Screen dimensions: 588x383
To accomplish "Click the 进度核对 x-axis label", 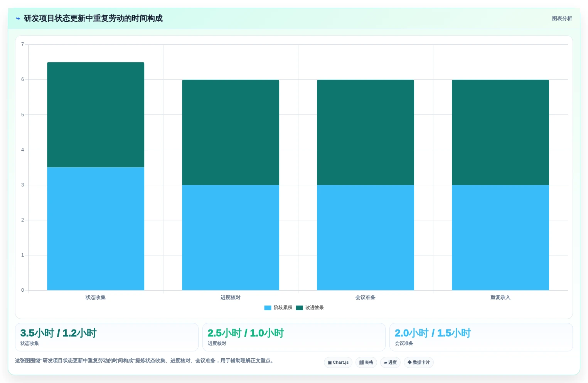I will point(231,297).
